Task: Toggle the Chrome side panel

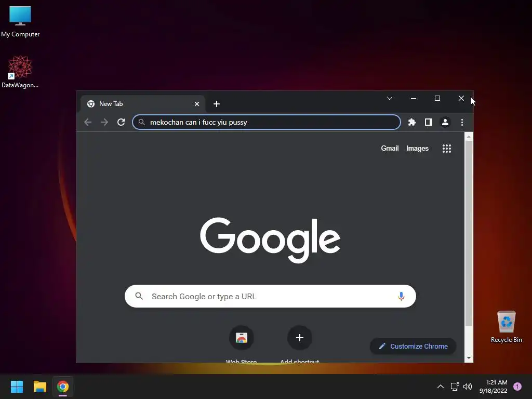Action: 429,122
